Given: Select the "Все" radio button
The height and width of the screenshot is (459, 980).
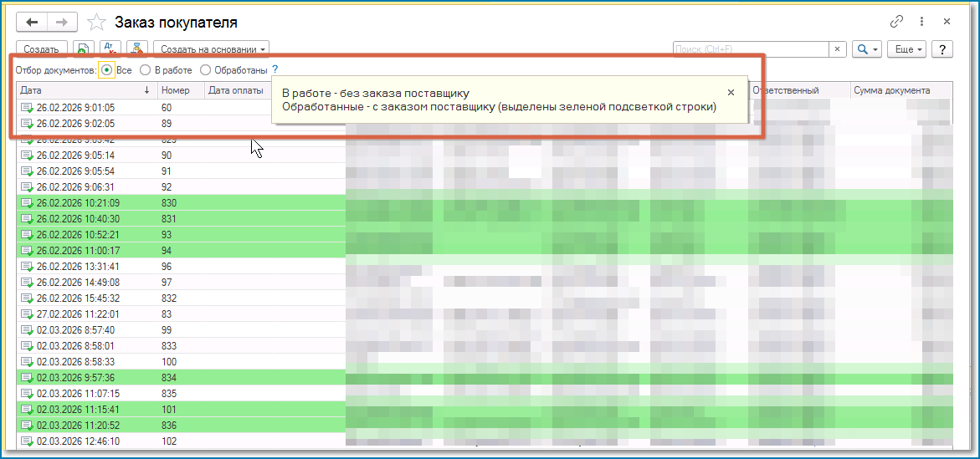Looking at the screenshot, I should pyautogui.click(x=107, y=70).
